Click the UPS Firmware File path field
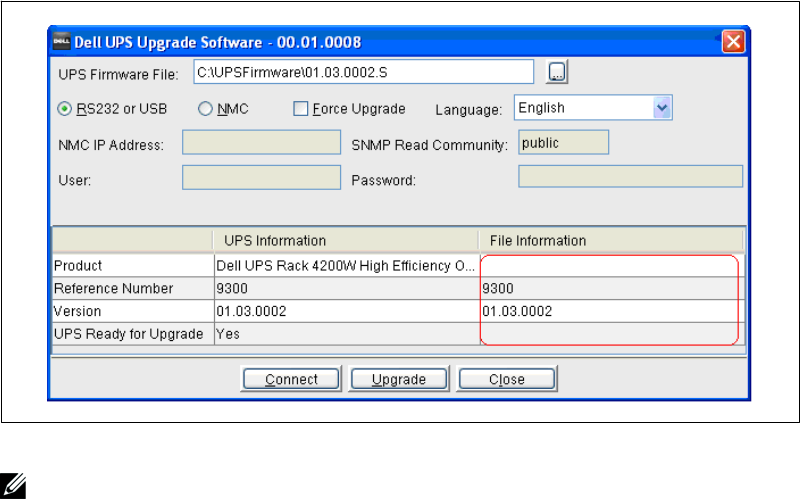This screenshot has height=499, width=800. (363, 72)
